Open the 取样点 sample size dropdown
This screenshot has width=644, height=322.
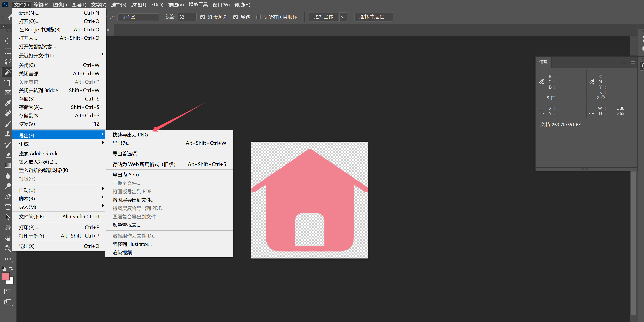(x=138, y=17)
